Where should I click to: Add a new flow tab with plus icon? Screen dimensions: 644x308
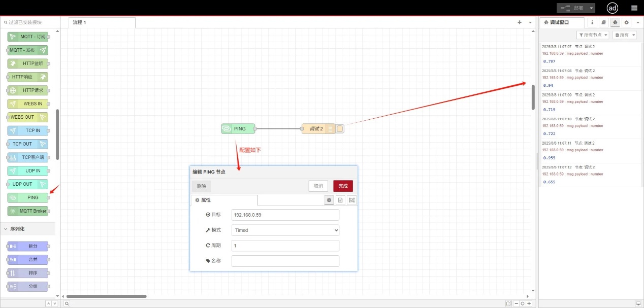point(520,22)
